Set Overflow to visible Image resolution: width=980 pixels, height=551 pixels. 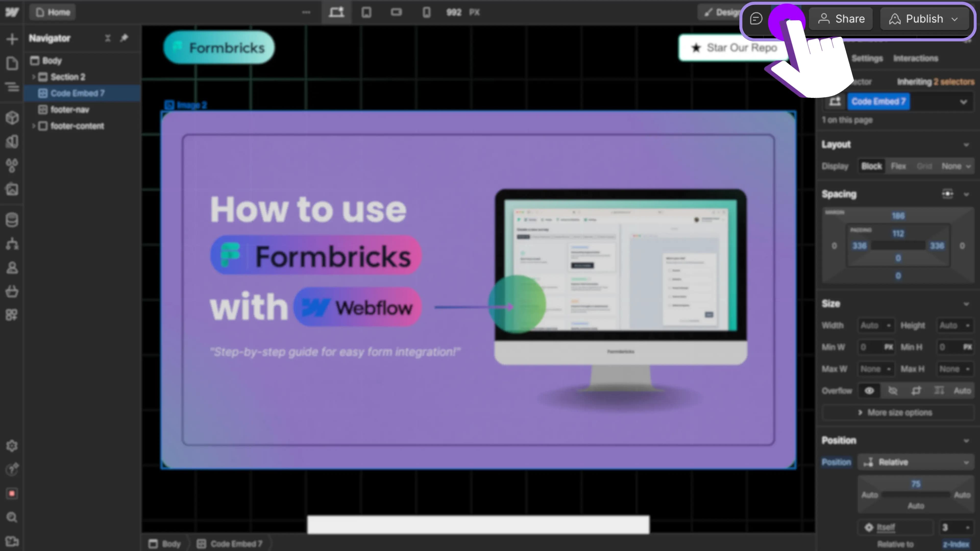tap(869, 391)
